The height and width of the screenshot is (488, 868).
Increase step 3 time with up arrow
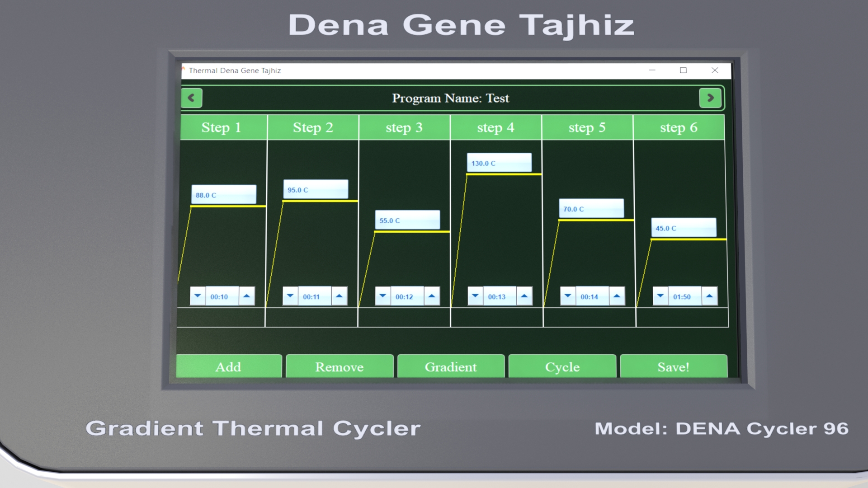[x=432, y=296]
